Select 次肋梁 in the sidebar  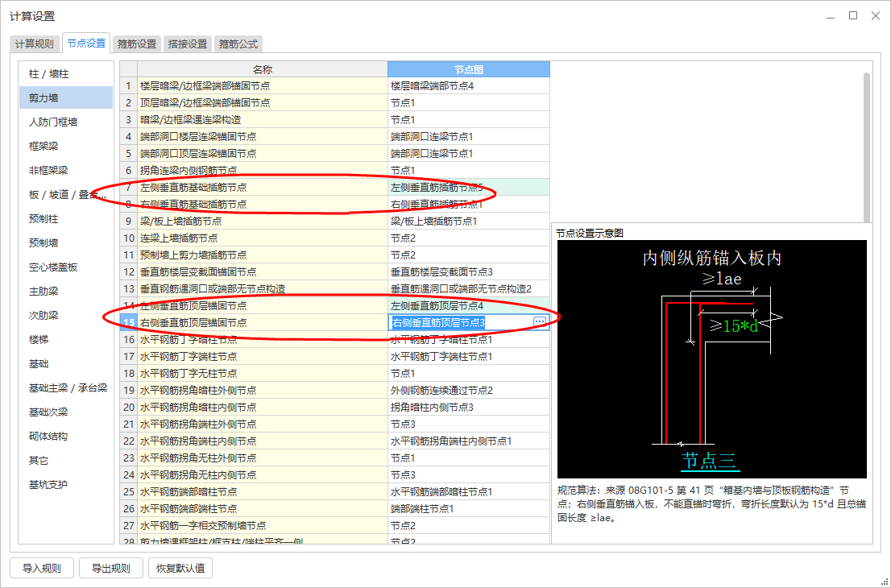66,315
